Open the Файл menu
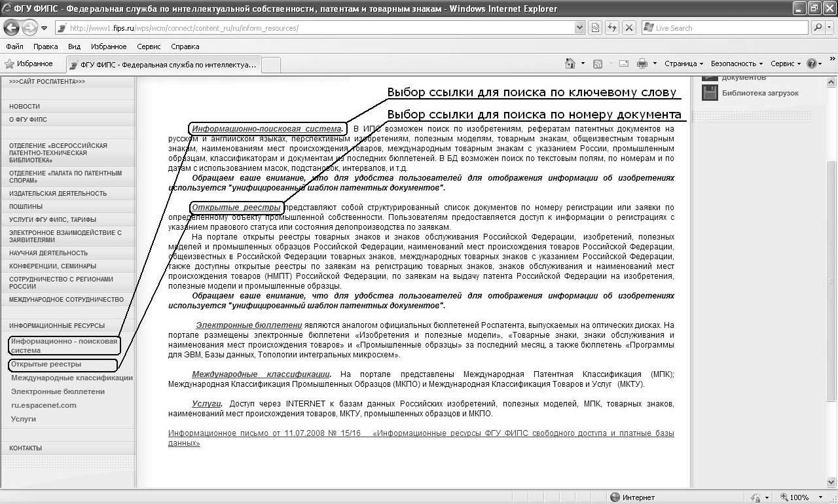The image size is (838, 504). (14, 46)
